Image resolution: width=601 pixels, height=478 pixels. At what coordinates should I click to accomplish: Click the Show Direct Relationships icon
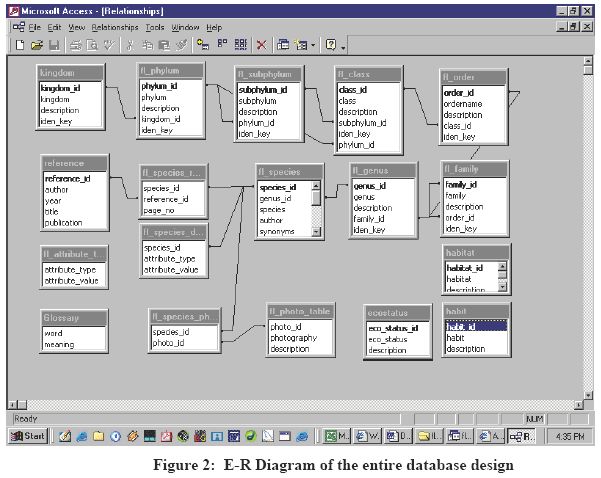[x=222, y=45]
